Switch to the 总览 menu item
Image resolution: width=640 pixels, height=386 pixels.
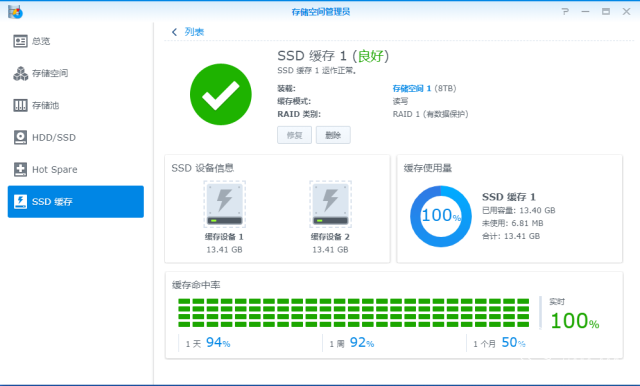tap(76, 41)
